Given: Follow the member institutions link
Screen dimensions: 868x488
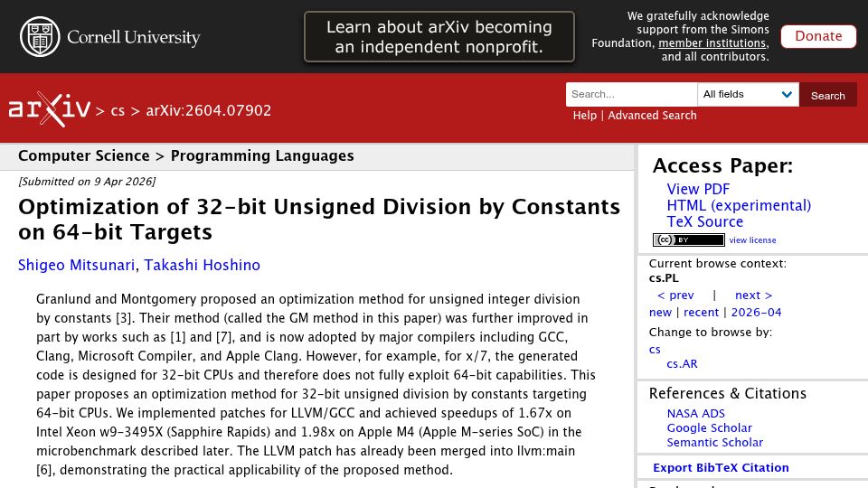Looking at the screenshot, I should point(712,43).
